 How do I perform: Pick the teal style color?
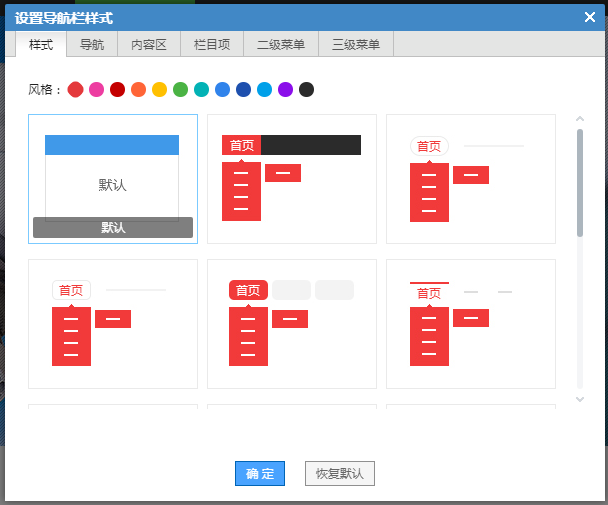pos(201,90)
